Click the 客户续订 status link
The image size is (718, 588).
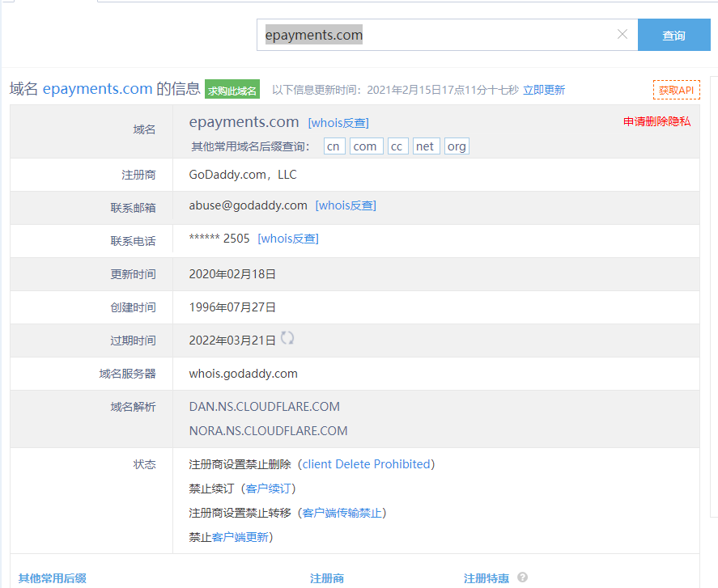[x=270, y=489]
